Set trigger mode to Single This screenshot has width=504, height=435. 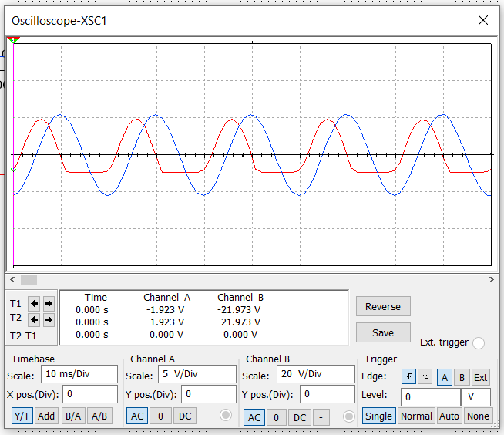click(378, 416)
